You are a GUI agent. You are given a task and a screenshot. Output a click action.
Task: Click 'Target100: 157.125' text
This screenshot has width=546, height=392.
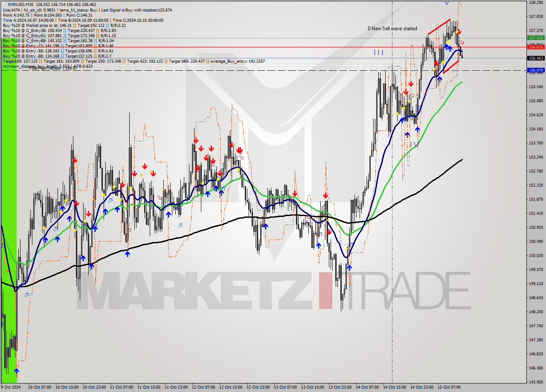click(20, 61)
